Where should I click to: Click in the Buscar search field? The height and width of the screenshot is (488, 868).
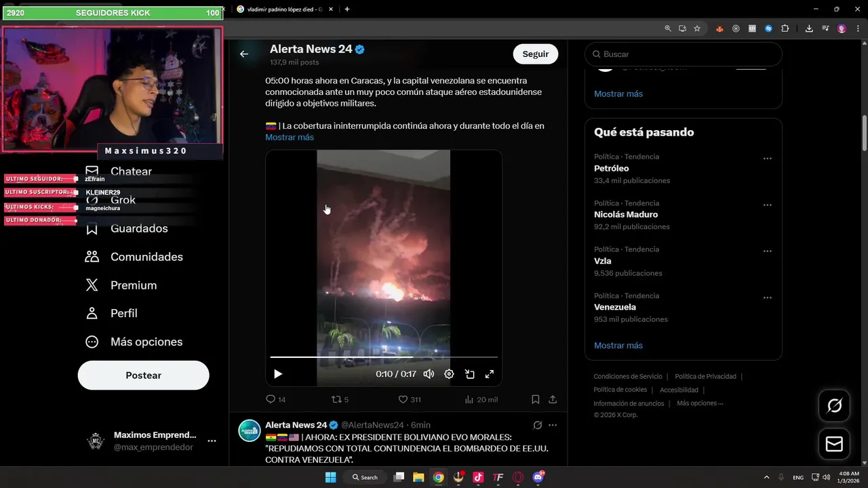click(684, 54)
